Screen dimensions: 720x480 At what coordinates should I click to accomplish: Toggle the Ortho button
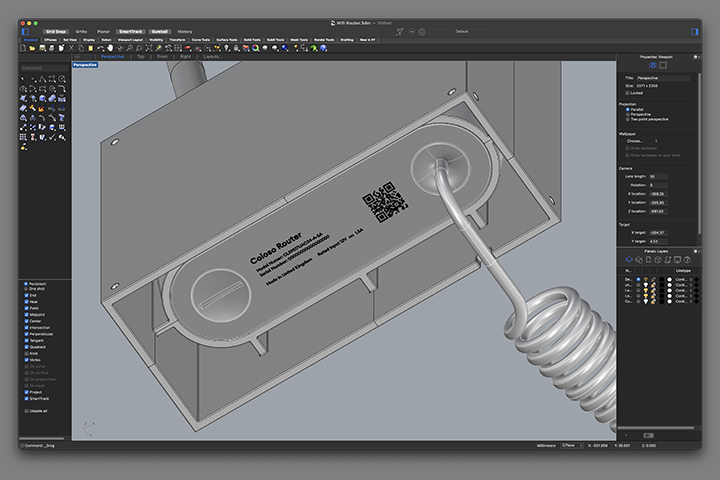tap(81, 32)
